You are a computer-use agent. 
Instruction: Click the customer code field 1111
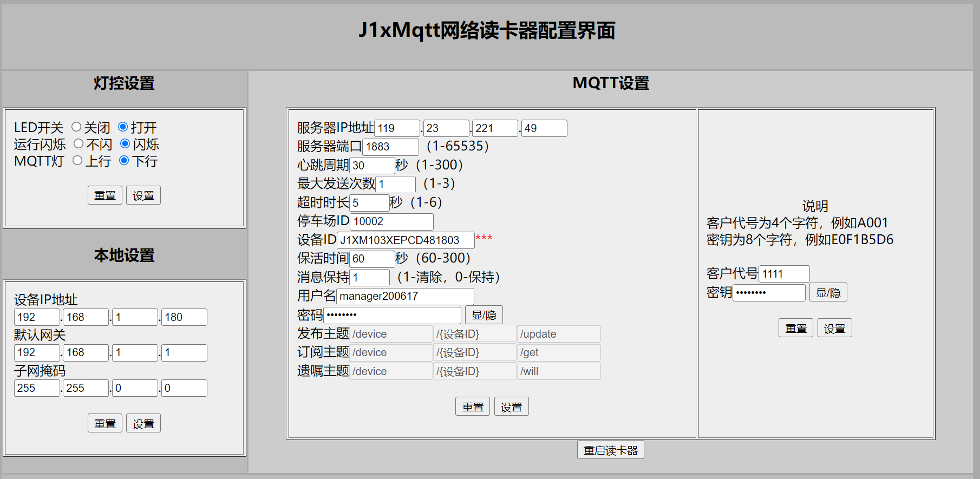coord(783,274)
